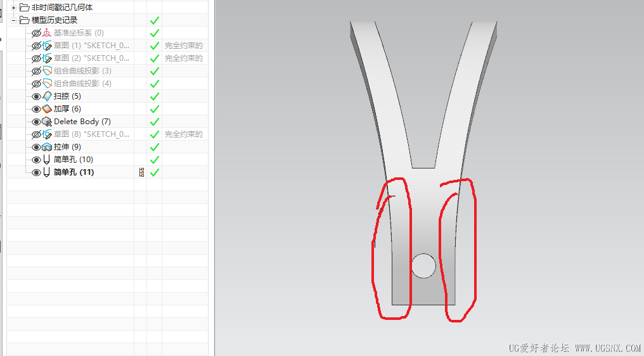Click the Delete Body (7) feature icon
Image resolution: width=644 pixels, height=356 pixels.
tap(47, 122)
